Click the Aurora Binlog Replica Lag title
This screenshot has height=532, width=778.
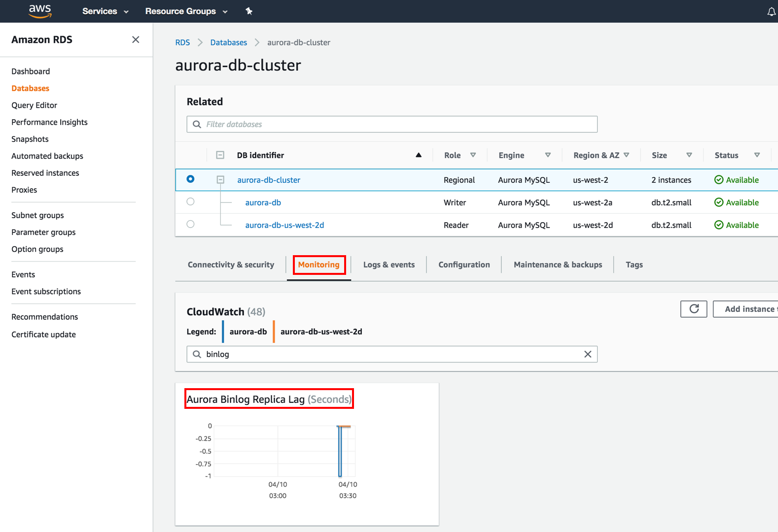pos(269,399)
